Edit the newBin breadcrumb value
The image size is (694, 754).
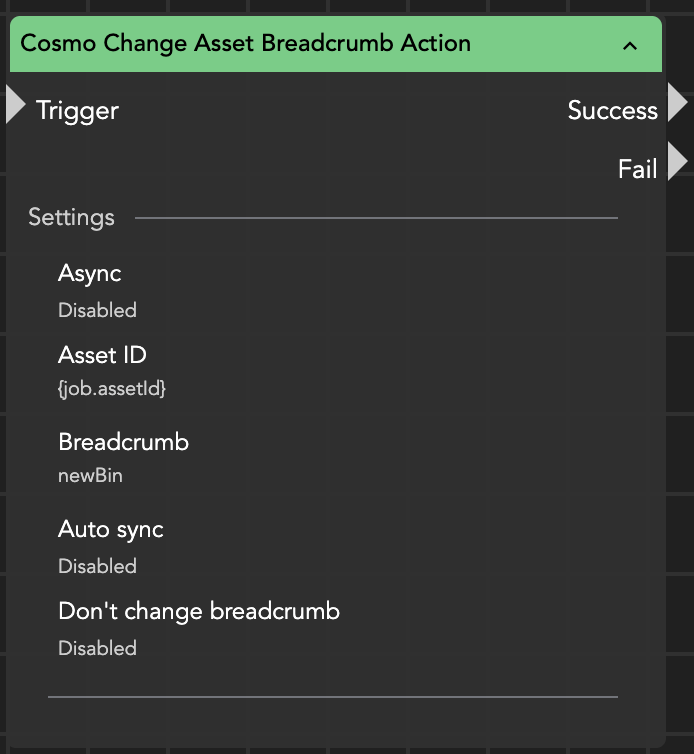[90, 475]
